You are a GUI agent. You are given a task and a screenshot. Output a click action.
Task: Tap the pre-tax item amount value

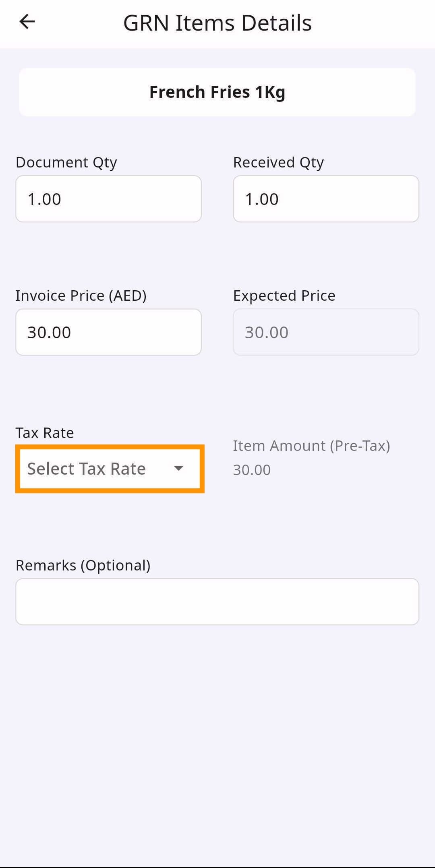coord(252,470)
